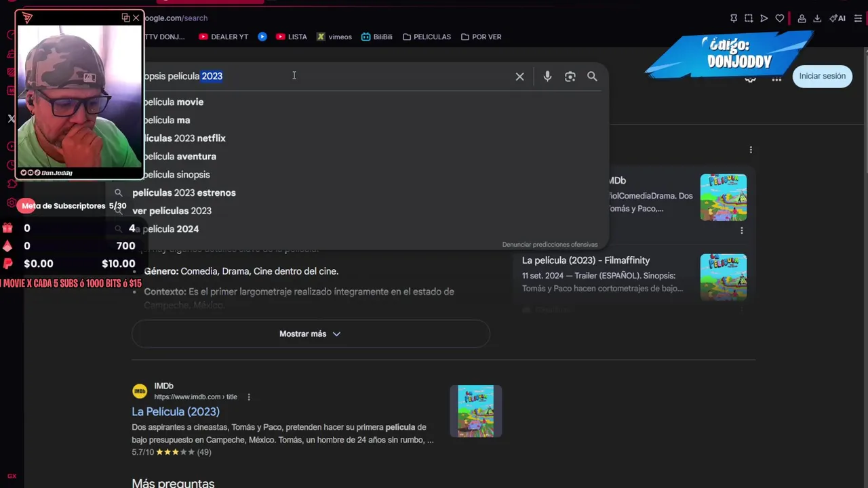The height and width of the screenshot is (488, 868).
Task: Click the 'Más preguntas' heading
Action: [x=173, y=483]
